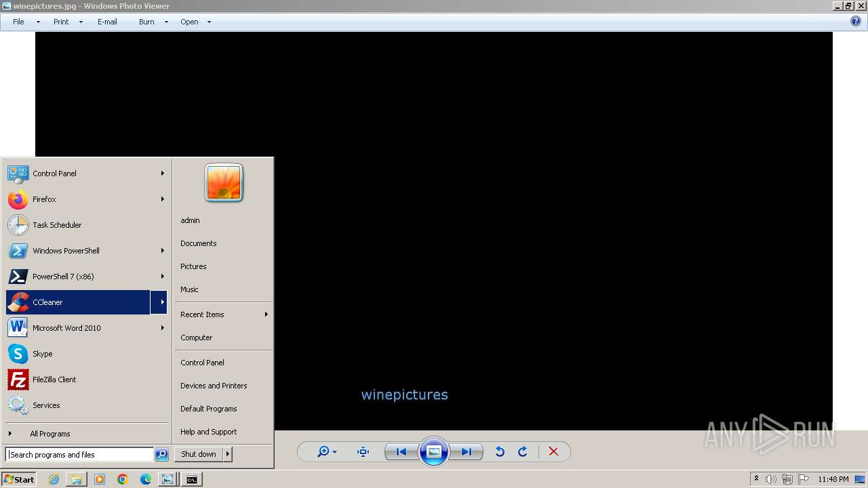868x488 pixels.
Task: Click the network tray icon
Action: coord(787,479)
